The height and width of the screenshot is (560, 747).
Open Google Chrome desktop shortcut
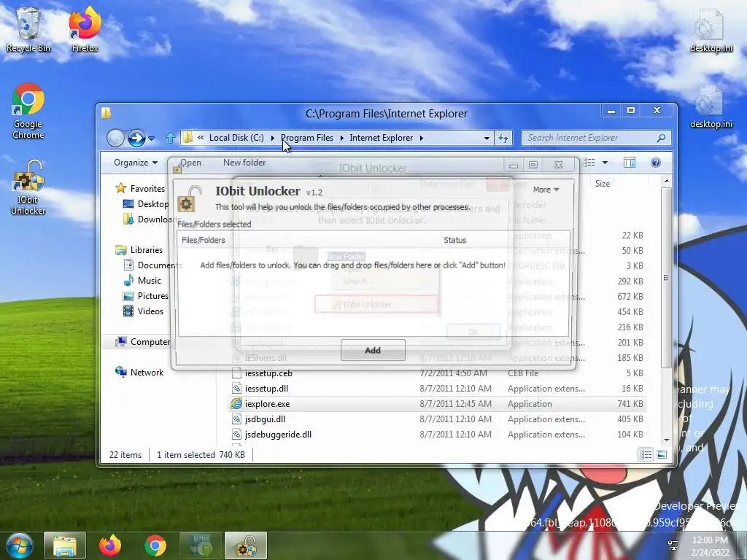pyautogui.click(x=28, y=111)
